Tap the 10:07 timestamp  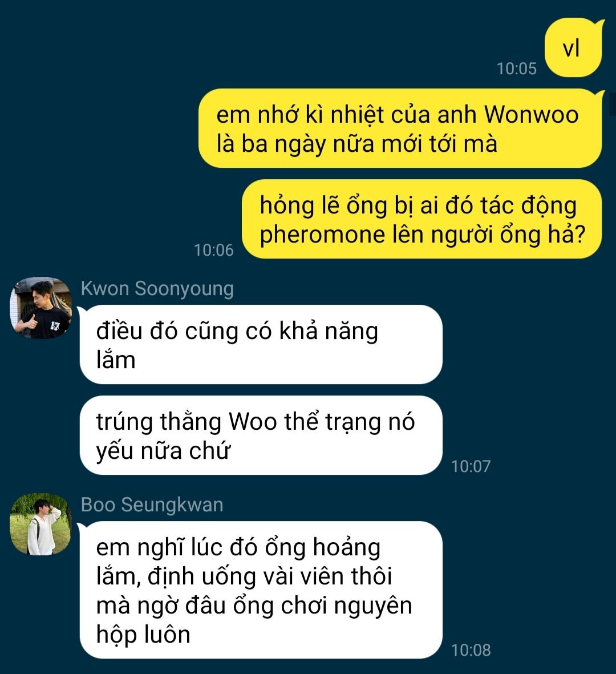pos(471,466)
